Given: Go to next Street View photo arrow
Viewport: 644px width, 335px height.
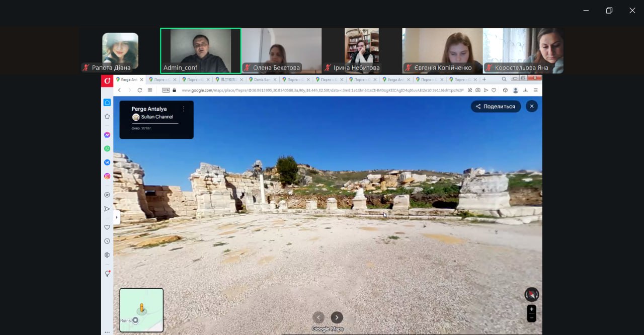Looking at the screenshot, I should coord(337,317).
